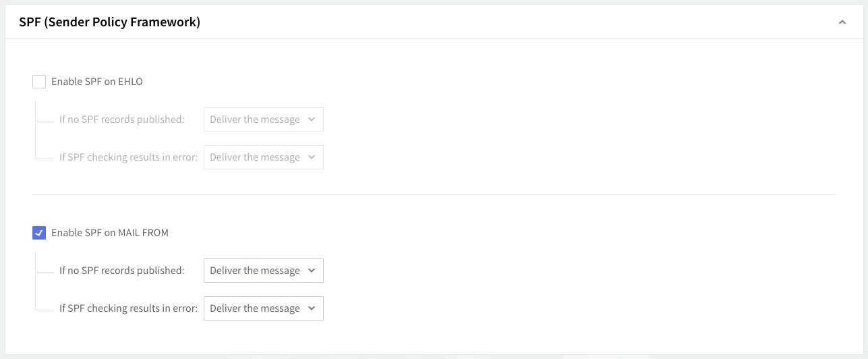Click arrow icon on EHLO no-records dropdown

point(312,119)
